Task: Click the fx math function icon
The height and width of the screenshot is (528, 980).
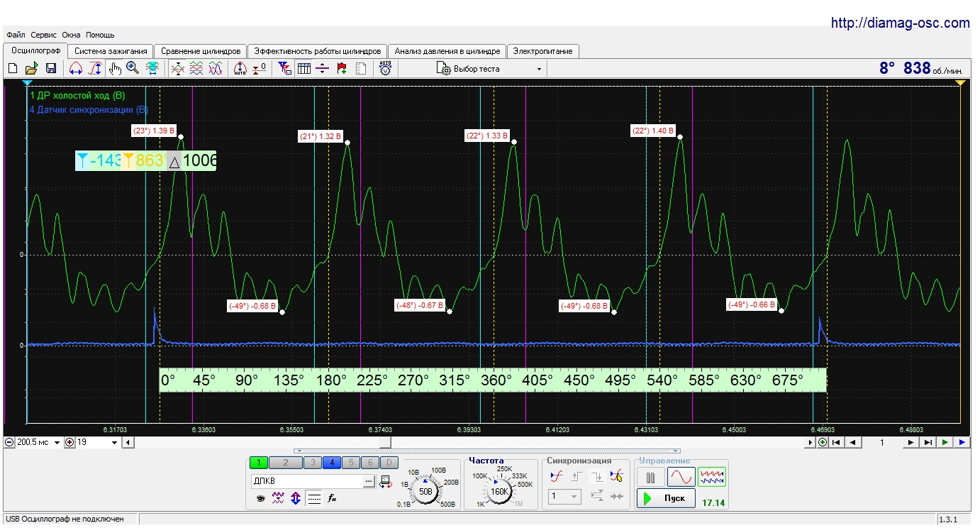Action: pos(332,498)
